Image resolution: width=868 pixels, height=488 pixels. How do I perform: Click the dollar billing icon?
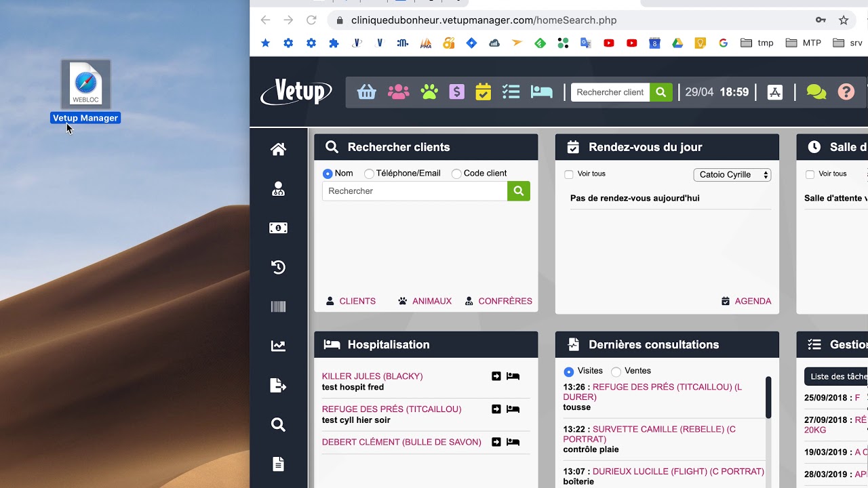pos(456,91)
